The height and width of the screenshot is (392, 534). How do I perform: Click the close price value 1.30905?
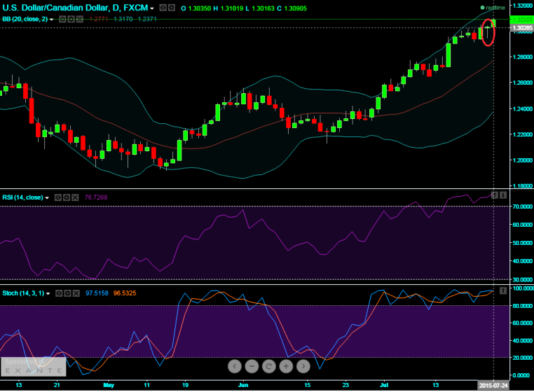(295, 8)
